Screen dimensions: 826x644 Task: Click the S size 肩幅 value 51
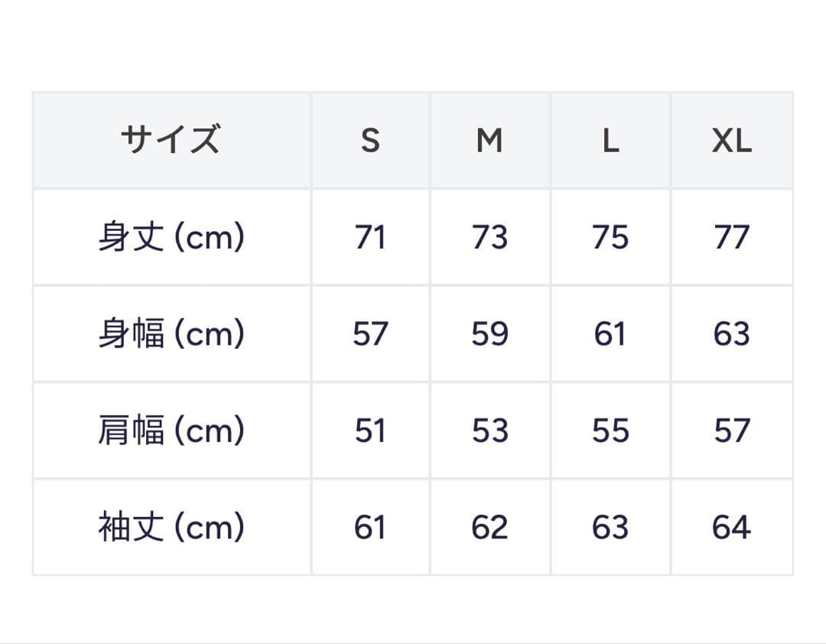click(370, 431)
